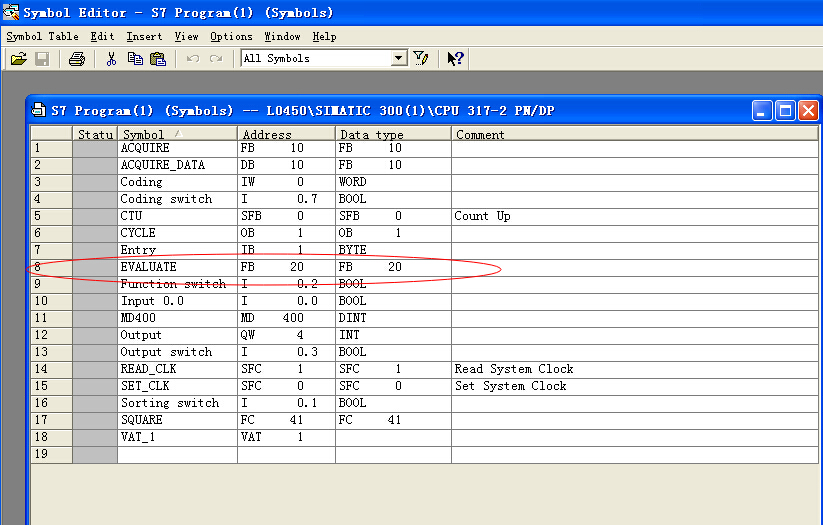Click the Output symbol in row 12
This screenshot has width=823, height=525.
tap(177, 335)
